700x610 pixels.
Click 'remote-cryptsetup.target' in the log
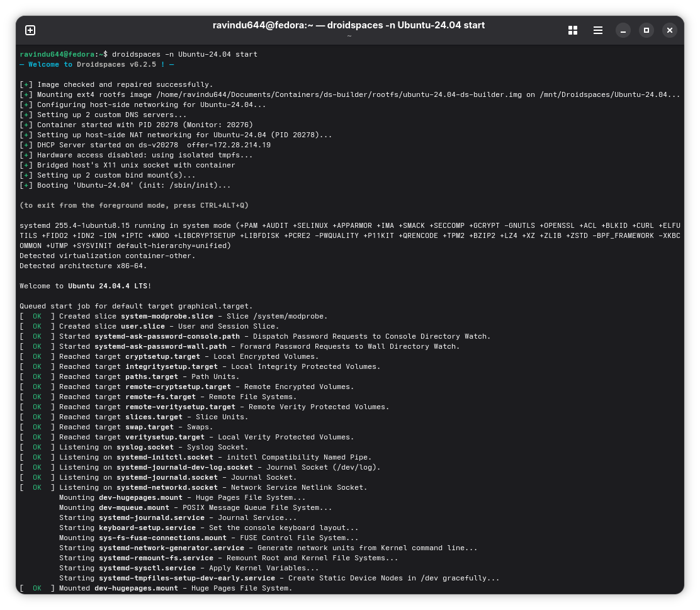click(x=178, y=387)
